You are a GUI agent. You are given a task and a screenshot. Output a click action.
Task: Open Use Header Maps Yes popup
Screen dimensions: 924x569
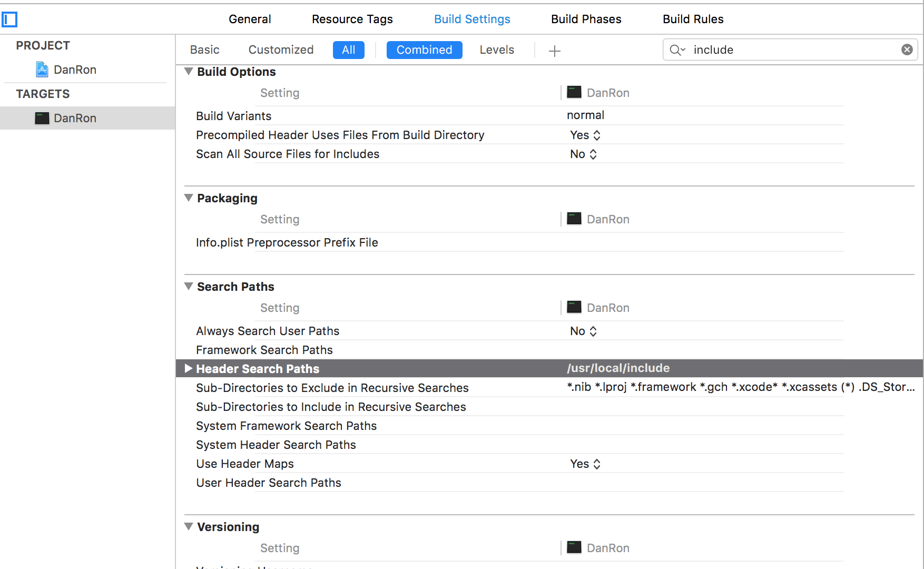tap(585, 464)
